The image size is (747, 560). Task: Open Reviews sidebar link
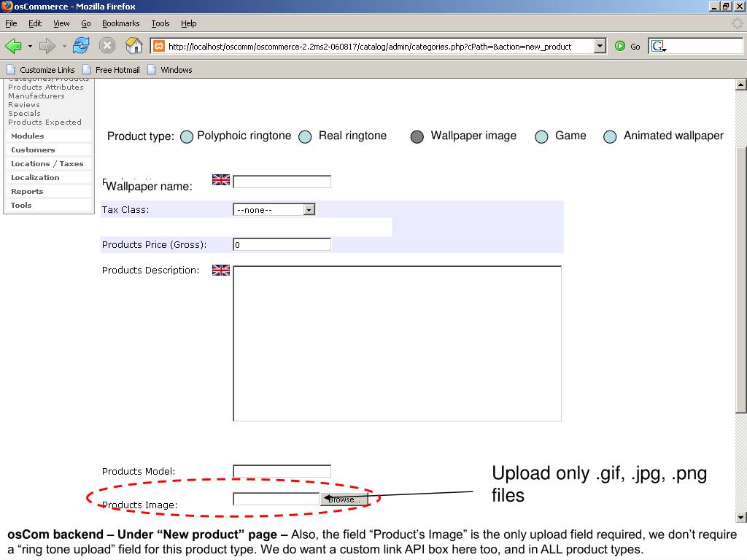tap(24, 105)
